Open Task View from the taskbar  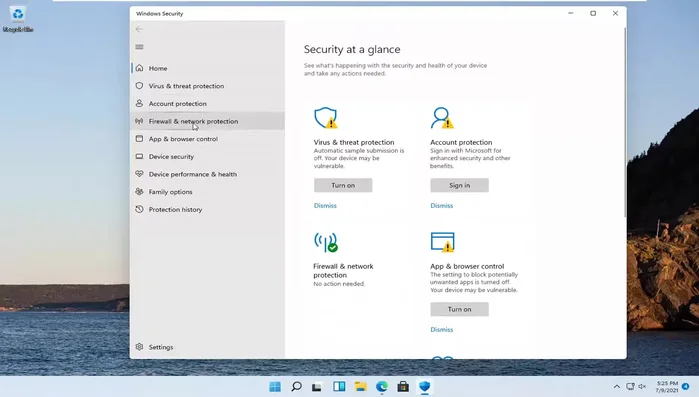pyautogui.click(x=317, y=386)
